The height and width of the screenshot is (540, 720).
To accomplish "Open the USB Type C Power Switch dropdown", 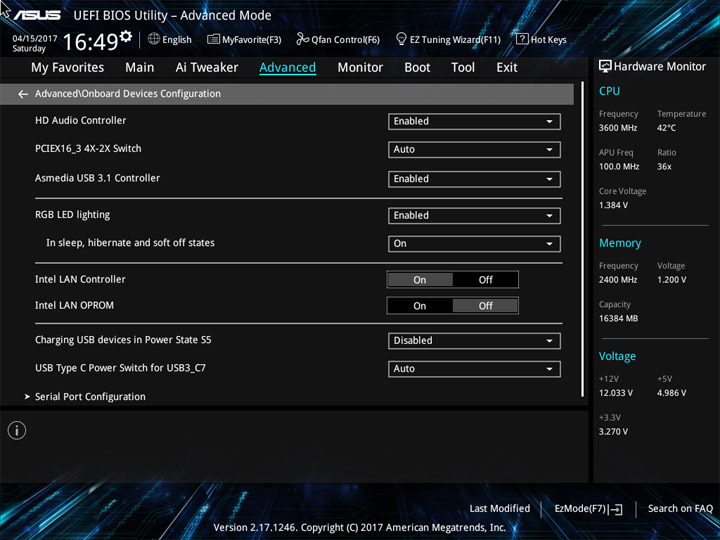I will 474,369.
